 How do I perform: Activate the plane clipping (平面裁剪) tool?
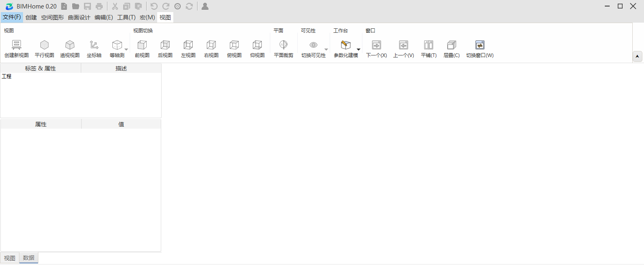(284, 45)
